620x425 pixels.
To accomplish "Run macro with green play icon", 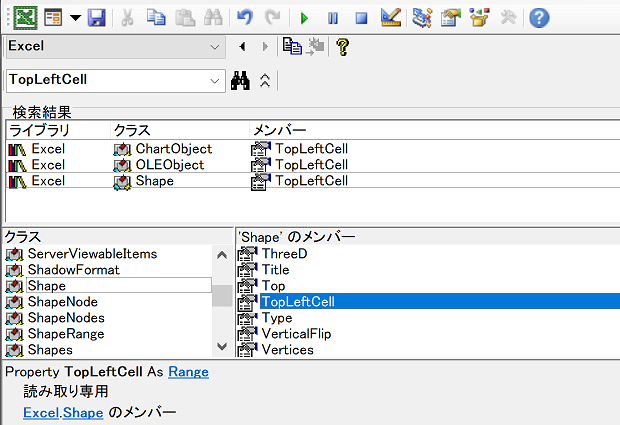I will (x=304, y=18).
